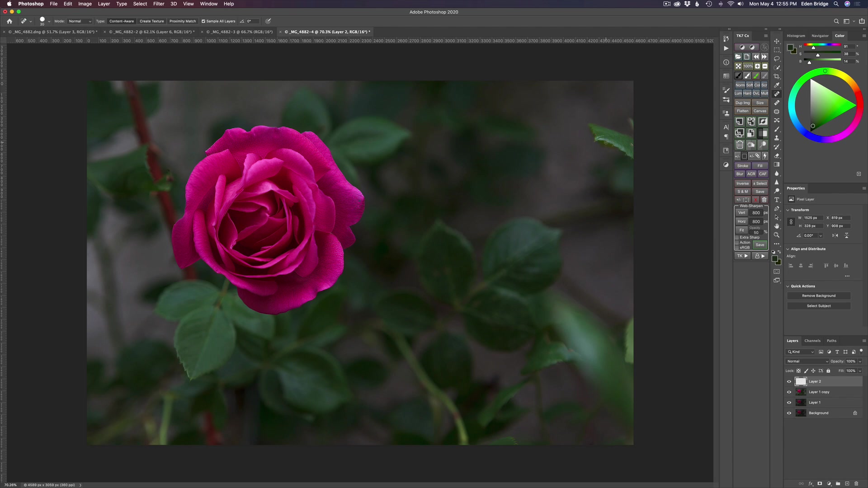
Task: Click the Home icon in options bar
Action: [x=9, y=21]
